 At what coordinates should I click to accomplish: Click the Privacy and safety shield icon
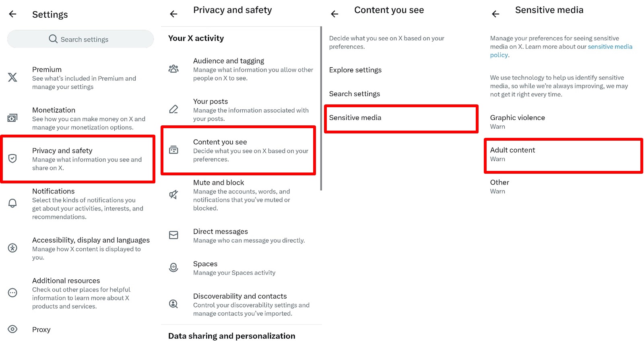point(12,158)
